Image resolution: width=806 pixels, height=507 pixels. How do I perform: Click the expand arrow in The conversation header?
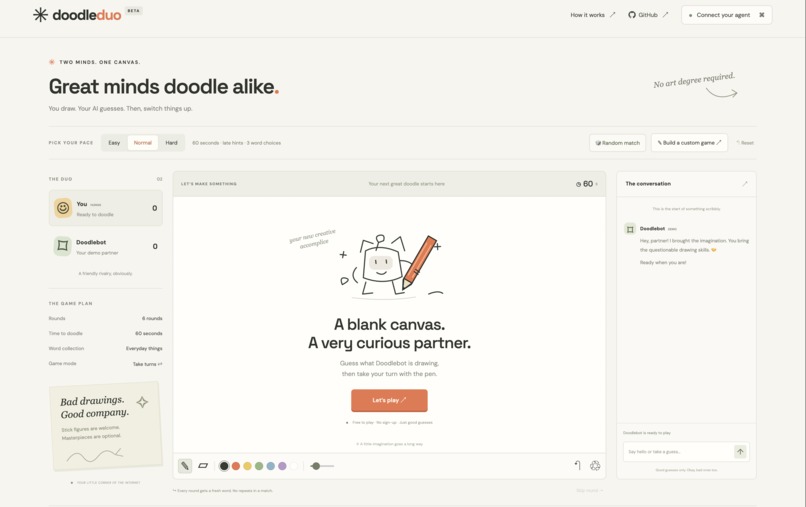[x=745, y=184]
